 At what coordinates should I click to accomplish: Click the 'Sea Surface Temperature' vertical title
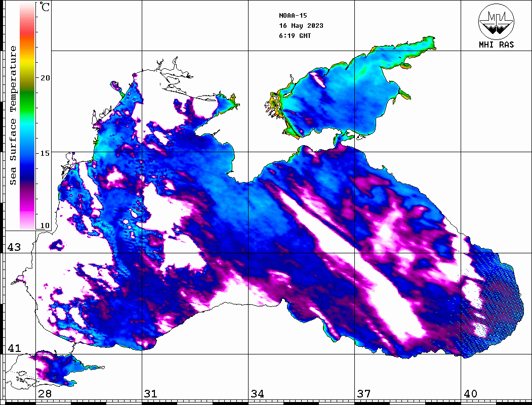13,115
